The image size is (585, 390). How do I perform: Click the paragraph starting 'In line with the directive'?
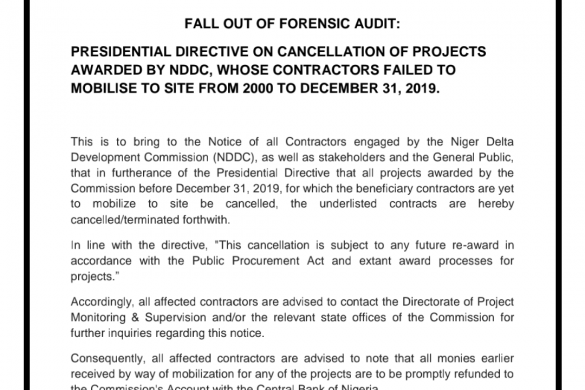(292, 260)
